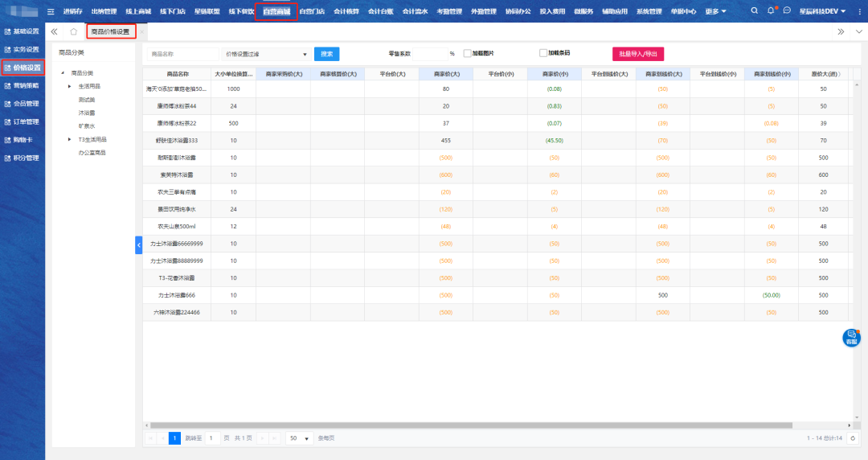The width and height of the screenshot is (868, 460).
Task: Expand the 生活用品 category tree node
Action: [x=70, y=86]
